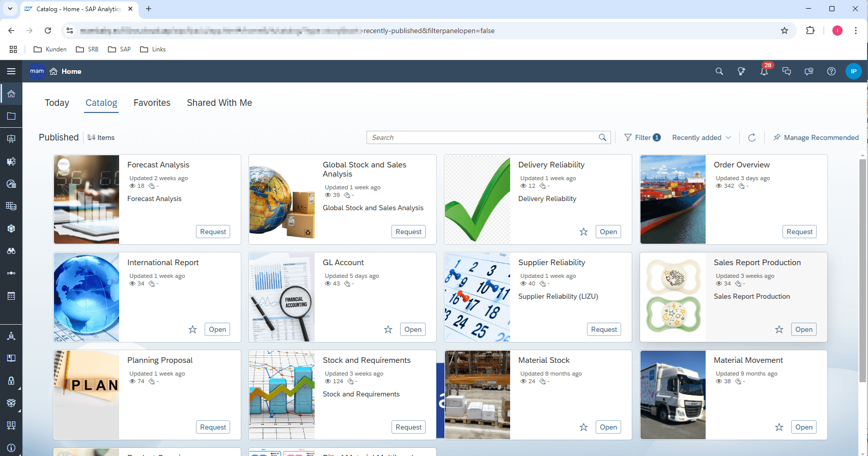Open the Filter panel button
This screenshot has height=456, width=868.
[642, 137]
